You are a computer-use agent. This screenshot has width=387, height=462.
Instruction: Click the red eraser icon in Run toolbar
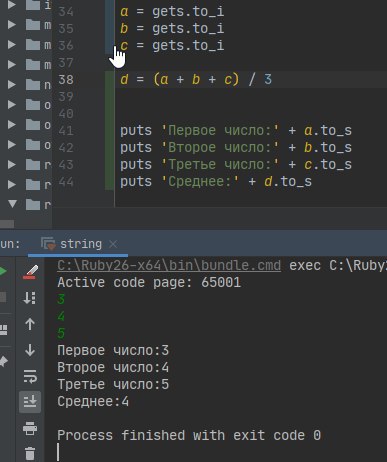click(x=30, y=272)
